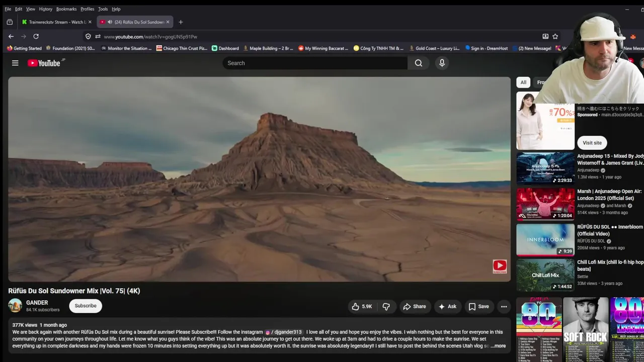Open the Chill Lofi Mix thumbnail
644x362 pixels.
pyautogui.click(x=545, y=275)
